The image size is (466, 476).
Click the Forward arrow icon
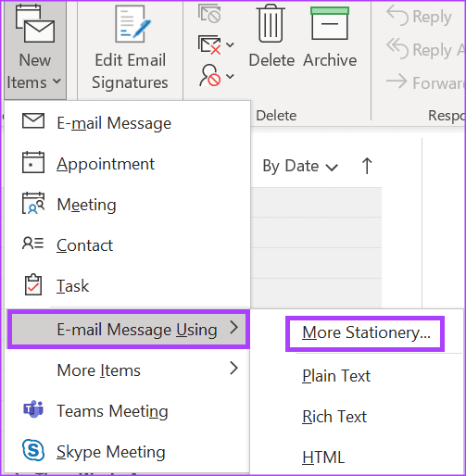[397, 81]
